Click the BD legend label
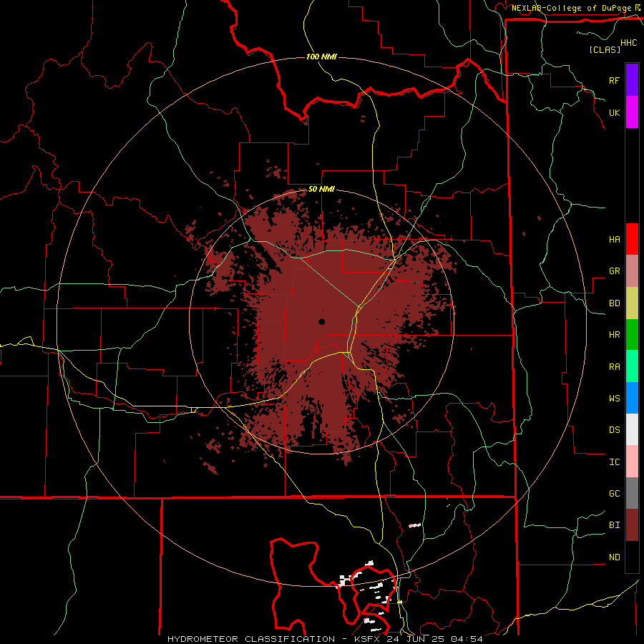644x644 pixels. 614,303
